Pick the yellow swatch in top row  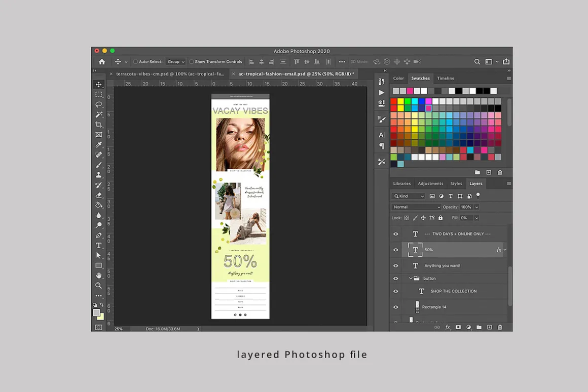click(x=400, y=101)
